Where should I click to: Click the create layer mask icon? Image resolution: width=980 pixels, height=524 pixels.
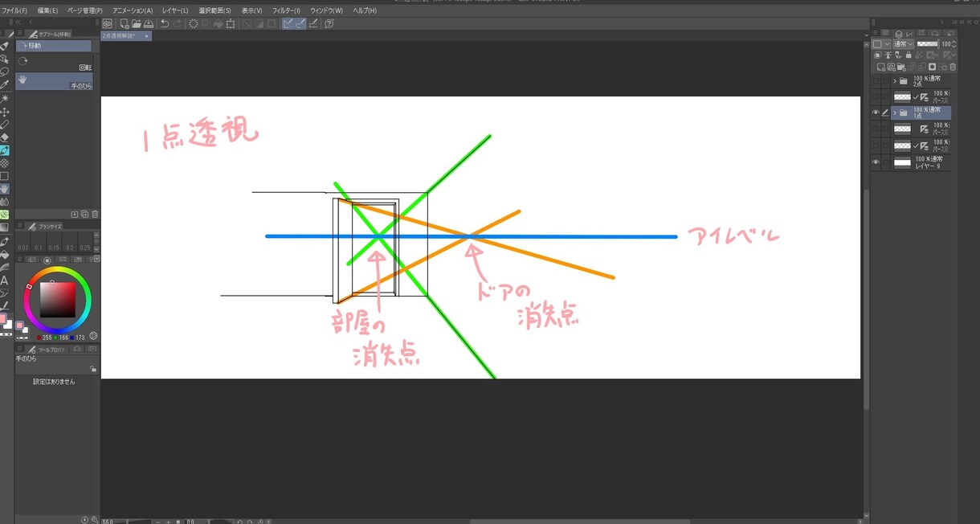(x=932, y=67)
